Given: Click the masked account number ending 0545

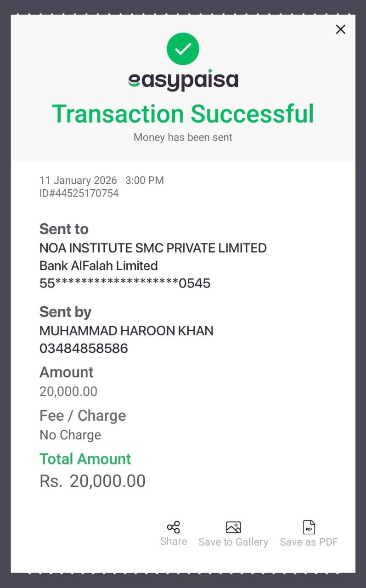Looking at the screenshot, I should (x=125, y=283).
